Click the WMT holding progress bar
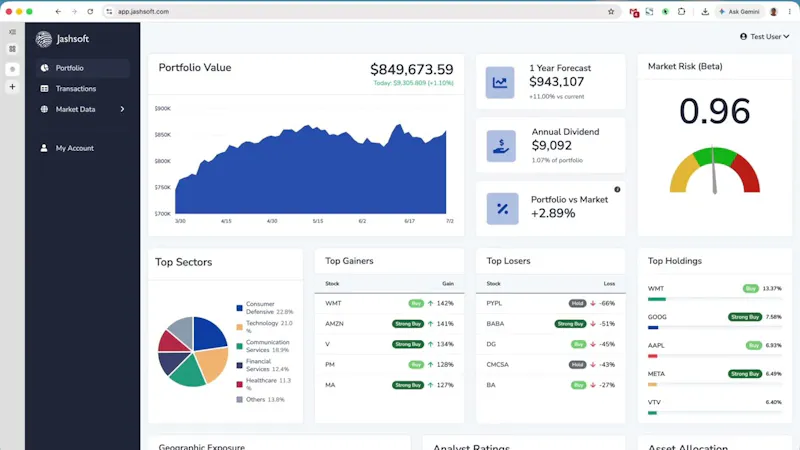The image size is (800, 450). pos(714,299)
